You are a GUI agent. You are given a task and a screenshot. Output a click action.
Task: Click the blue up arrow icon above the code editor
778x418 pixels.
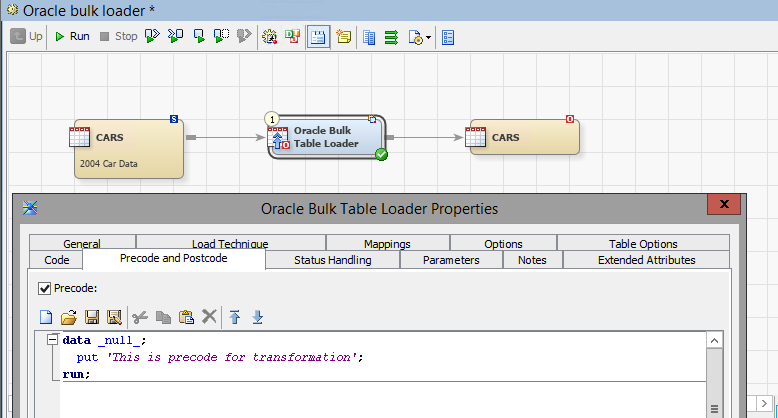pyautogui.click(x=235, y=317)
